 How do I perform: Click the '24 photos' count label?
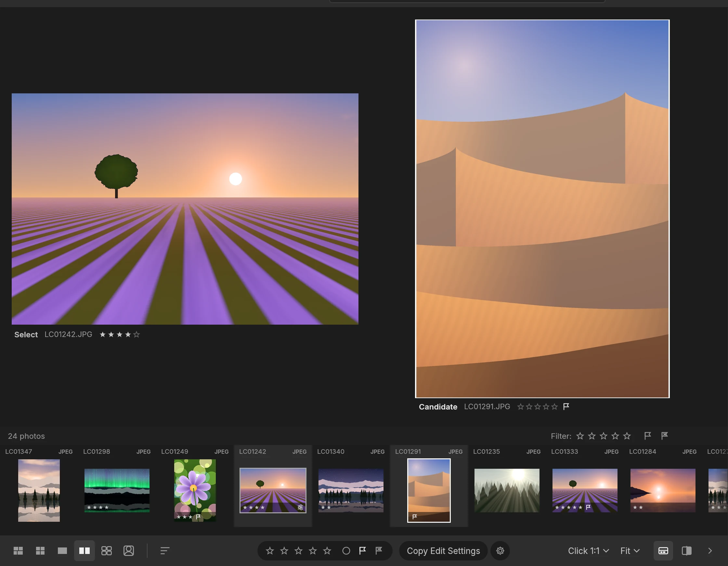pos(26,436)
